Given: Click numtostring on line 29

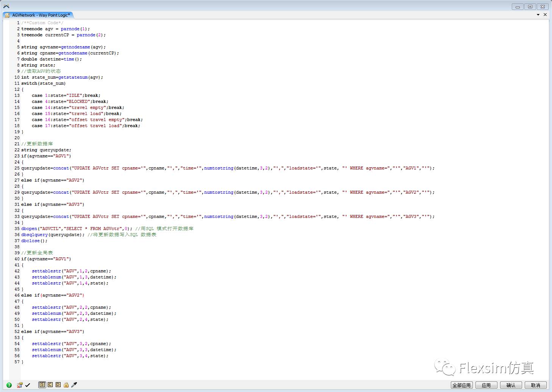Looking at the screenshot, I should tap(219, 192).
